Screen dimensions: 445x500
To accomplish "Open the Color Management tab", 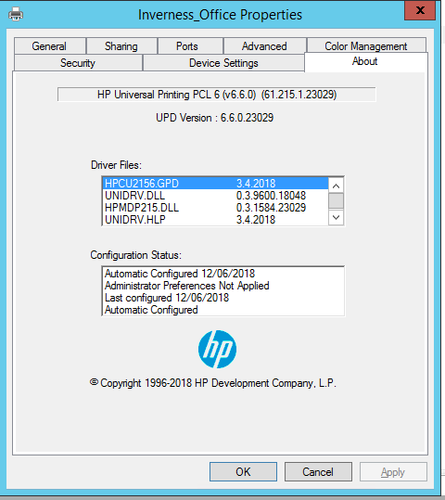I will 366,46.
